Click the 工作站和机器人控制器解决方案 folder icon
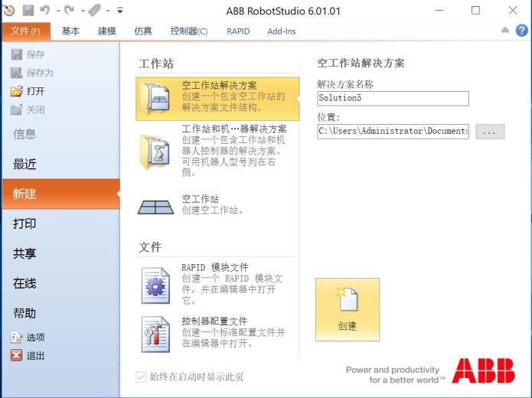 point(155,152)
